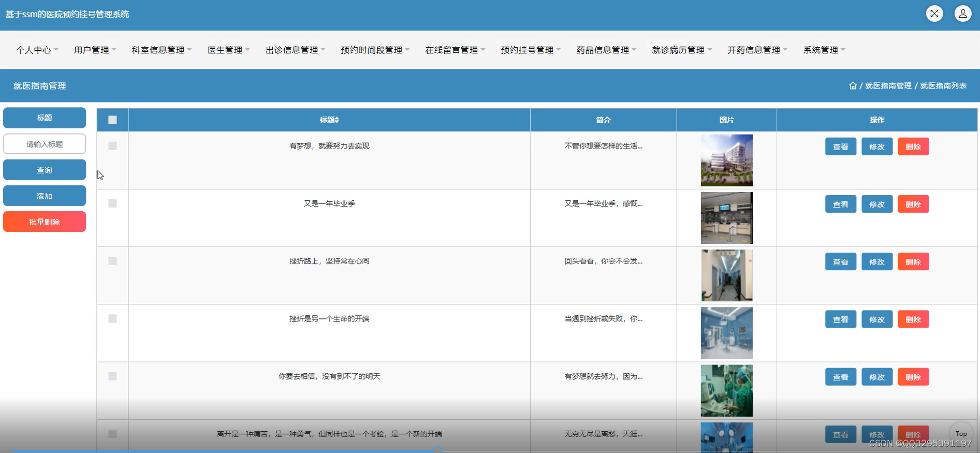The height and width of the screenshot is (453, 980).
Task: Open the 系统管理 menu
Action: pyautogui.click(x=824, y=50)
